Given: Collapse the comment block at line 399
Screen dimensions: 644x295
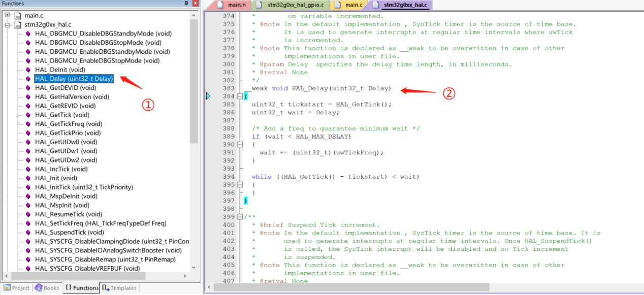Looking at the screenshot, I should pyautogui.click(x=240, y=217).
